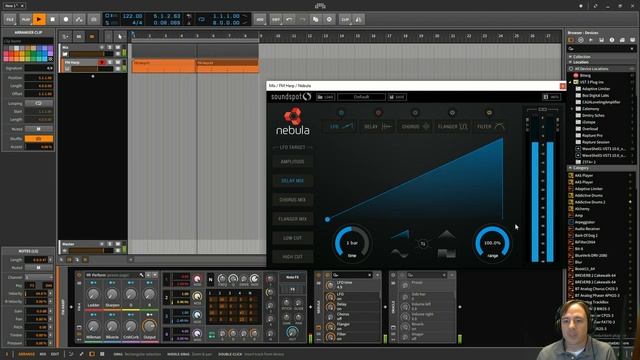Click the tempo value 122.00
This screenshot has width=640, height=360.
click(132, 16)
